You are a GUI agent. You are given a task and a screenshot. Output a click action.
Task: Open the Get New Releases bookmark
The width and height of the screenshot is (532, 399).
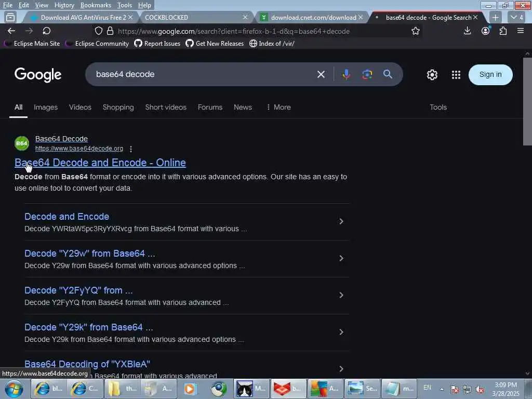(215, 44)
